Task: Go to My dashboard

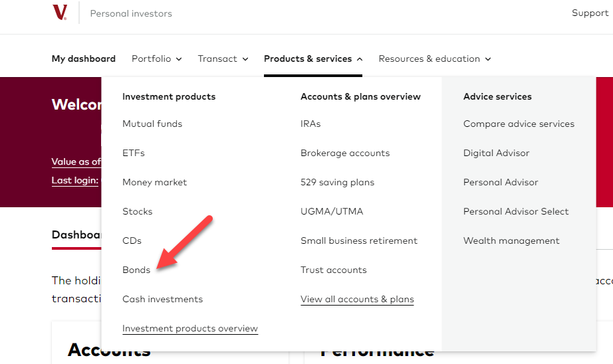Action: [x=84, y=58]
